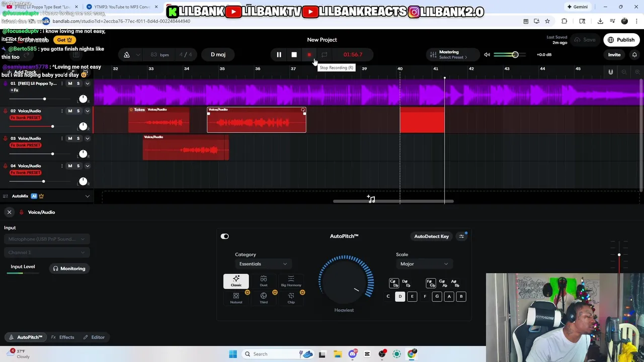Mute master output with the speaker icon
The width and height of the screenshot is (644, 362).
(x=487, y=54)
